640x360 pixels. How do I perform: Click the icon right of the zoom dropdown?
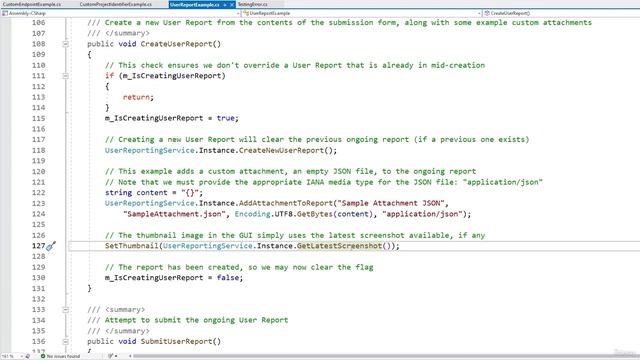click(27, 356)
